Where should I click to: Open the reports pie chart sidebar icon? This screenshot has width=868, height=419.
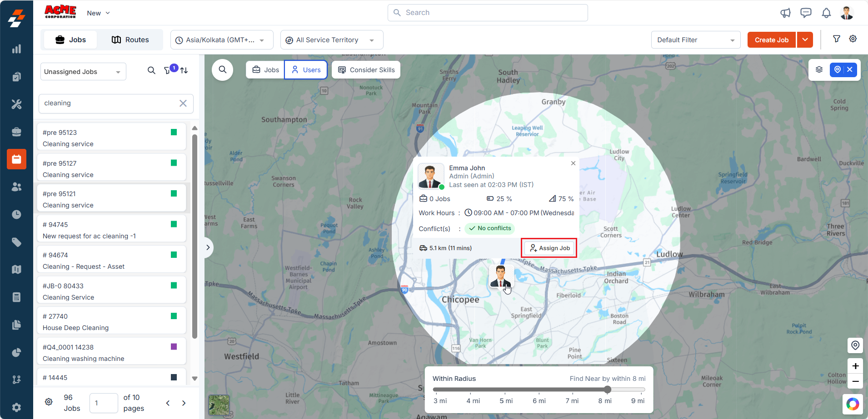(16, 352)
